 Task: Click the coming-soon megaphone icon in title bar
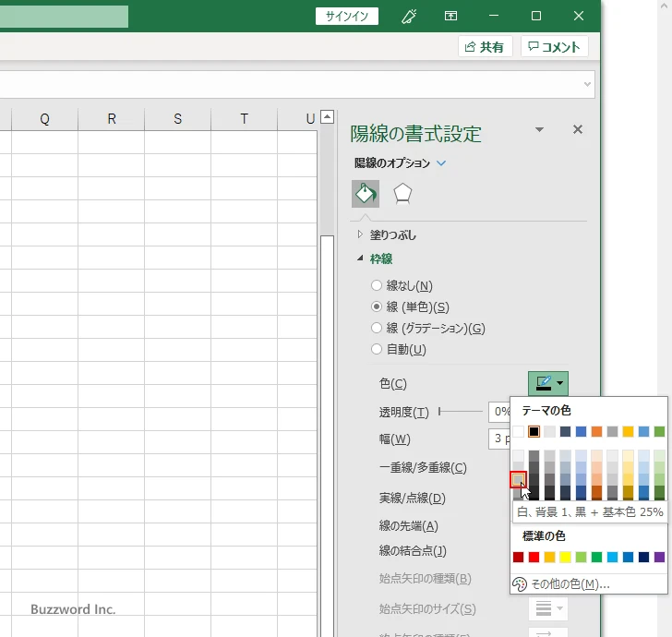click(409, 17)
